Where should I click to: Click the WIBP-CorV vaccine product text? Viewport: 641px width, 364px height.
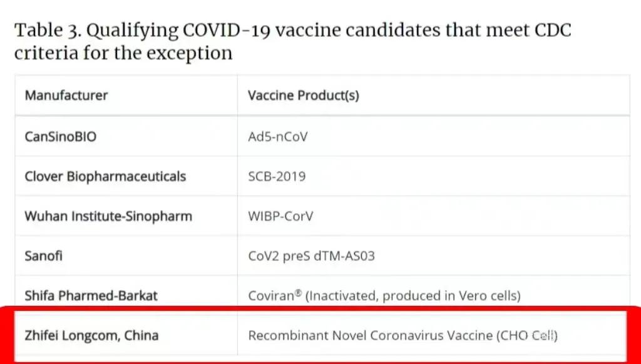click(x=280, y=216)
